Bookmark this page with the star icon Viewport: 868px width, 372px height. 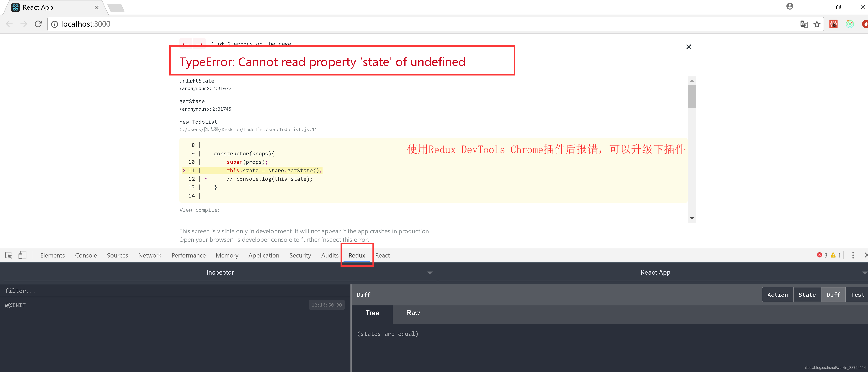(817, 24)
